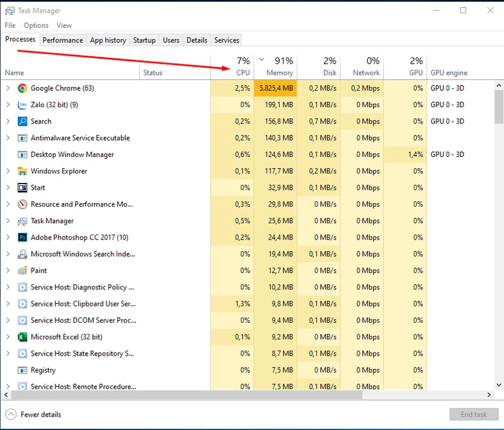Expand the Search process group

tap(8, 121)
